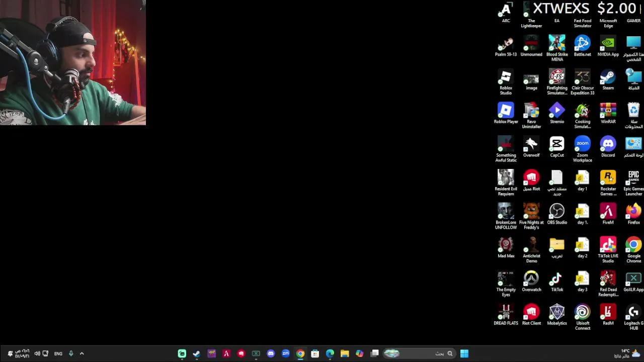Open the day 2 folder
Screen dimensions: 644x362
click(583, 248)
